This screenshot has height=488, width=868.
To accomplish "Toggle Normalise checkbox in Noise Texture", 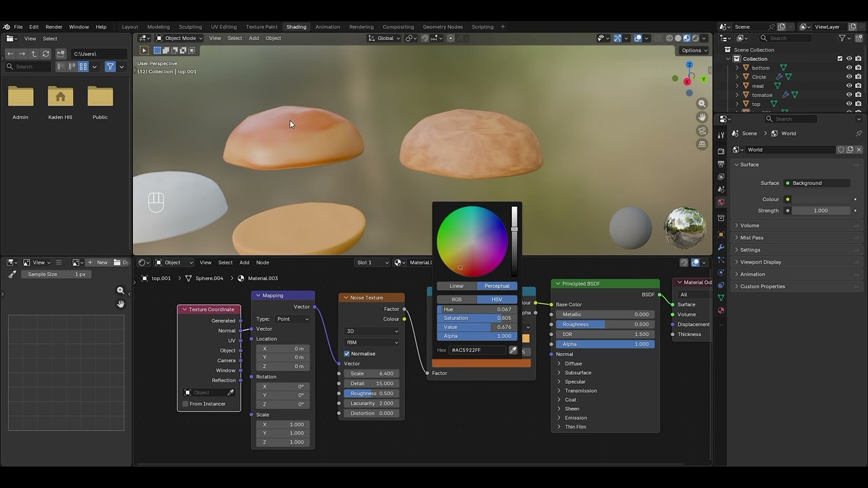I will (x=347, y=354).
